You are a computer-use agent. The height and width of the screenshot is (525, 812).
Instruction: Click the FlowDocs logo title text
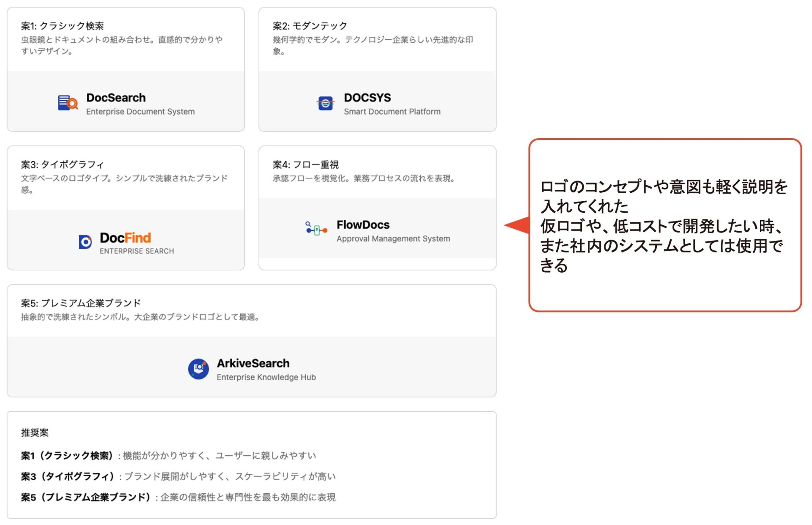pyautogui.click(x=363, y=225)
